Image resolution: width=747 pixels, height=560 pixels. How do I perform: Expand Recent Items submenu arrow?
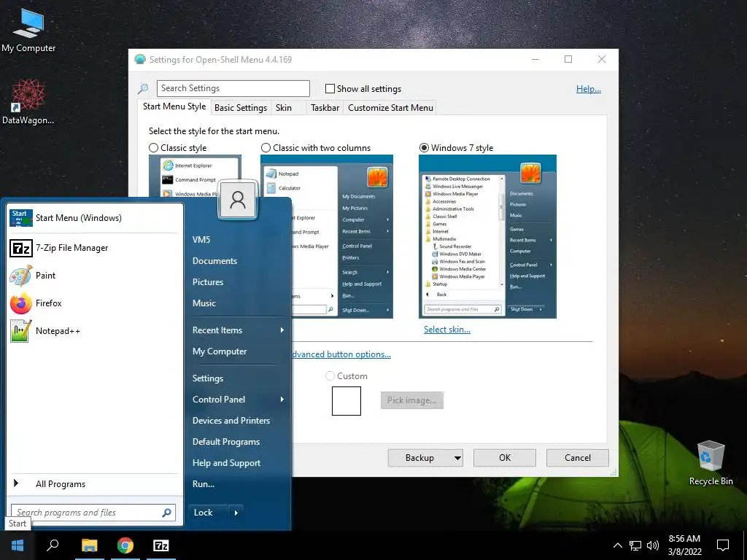click(x=282, y=330)
